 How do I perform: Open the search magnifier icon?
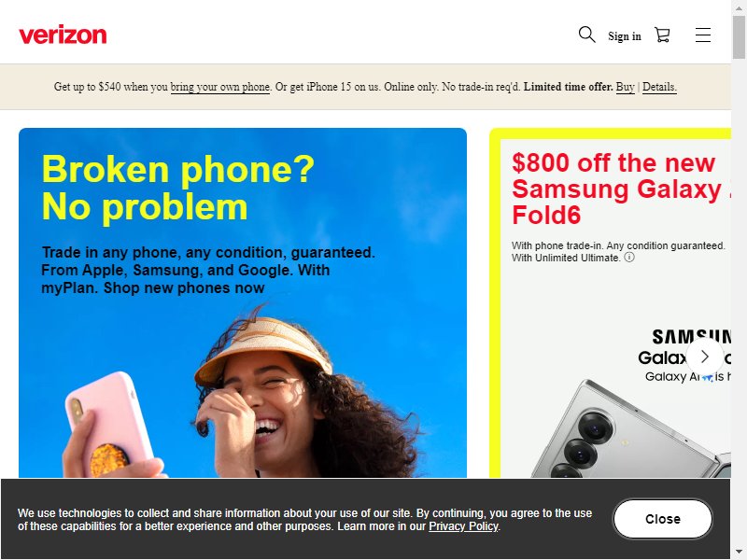(586, 35)
